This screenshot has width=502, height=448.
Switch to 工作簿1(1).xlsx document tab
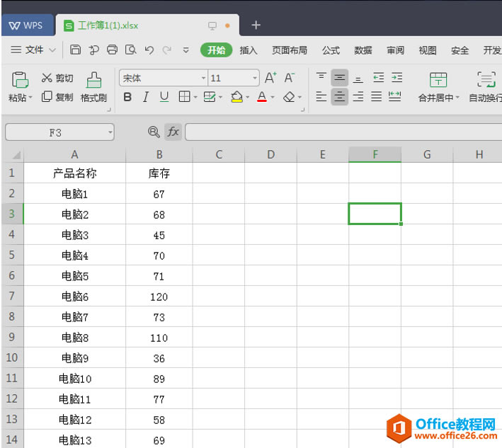(x=147, y=25)
